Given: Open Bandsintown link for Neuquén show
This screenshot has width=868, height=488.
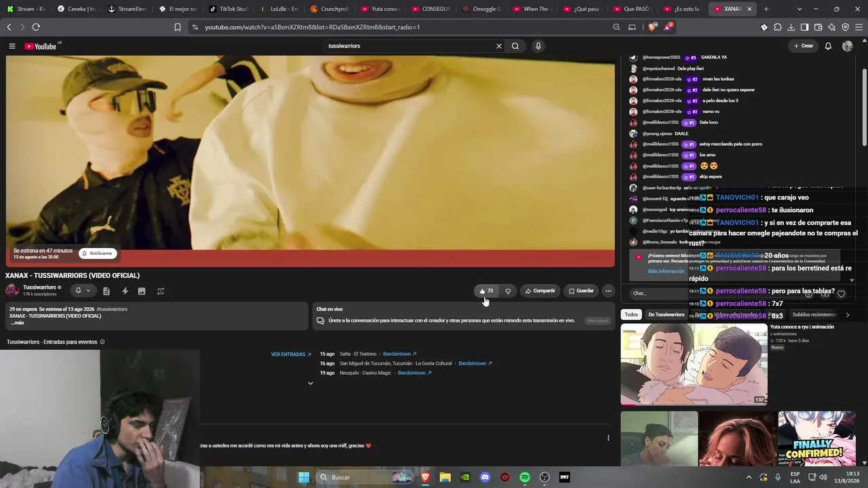Looking at the screenshot, I should coord(414,373).
